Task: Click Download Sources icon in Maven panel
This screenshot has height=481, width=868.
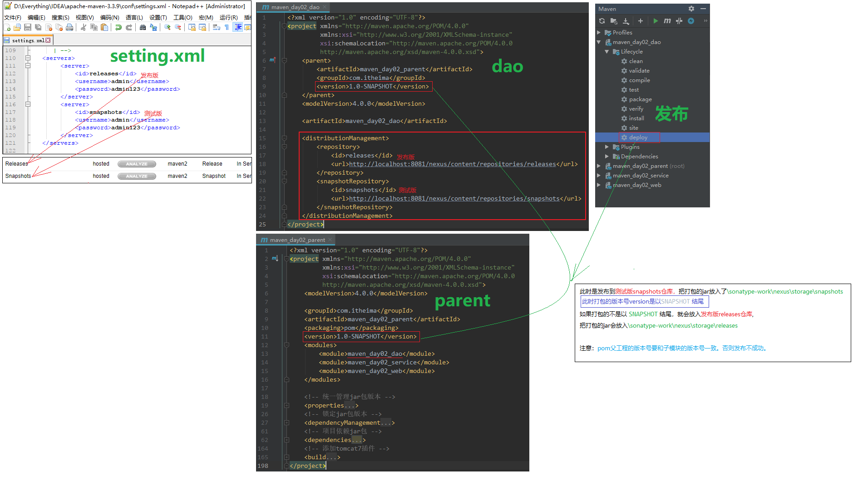Action: coord(626,21)
